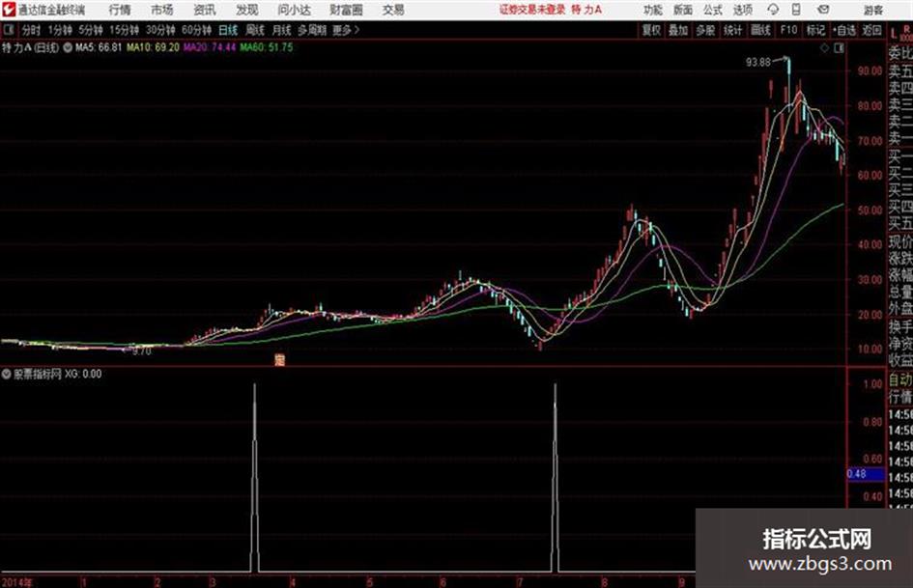Click the 叠加 overlay toolbar button
The image size is (913, 588).
click(x=678, y=30)
